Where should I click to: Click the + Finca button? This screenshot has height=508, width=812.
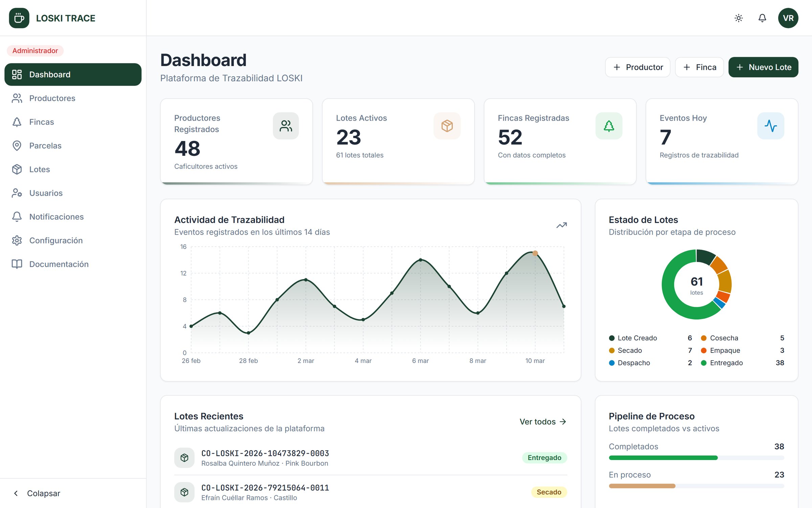click(x=699, y=67)
